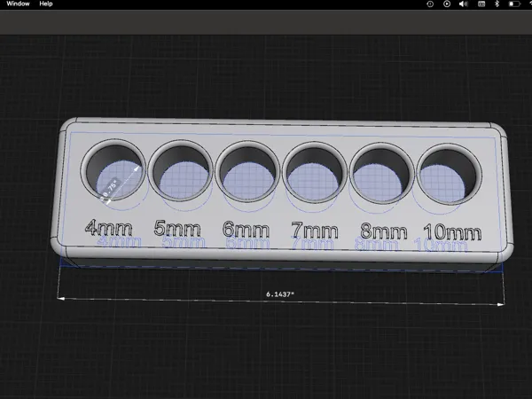Click the embossed 7mm text
The height and width of the screenshot is (399, 532).
click(315, 231)
